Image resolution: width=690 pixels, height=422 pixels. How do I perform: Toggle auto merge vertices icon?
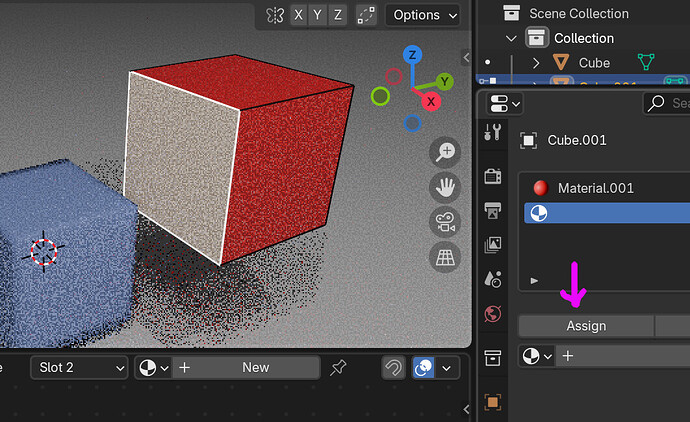[366, 15]
